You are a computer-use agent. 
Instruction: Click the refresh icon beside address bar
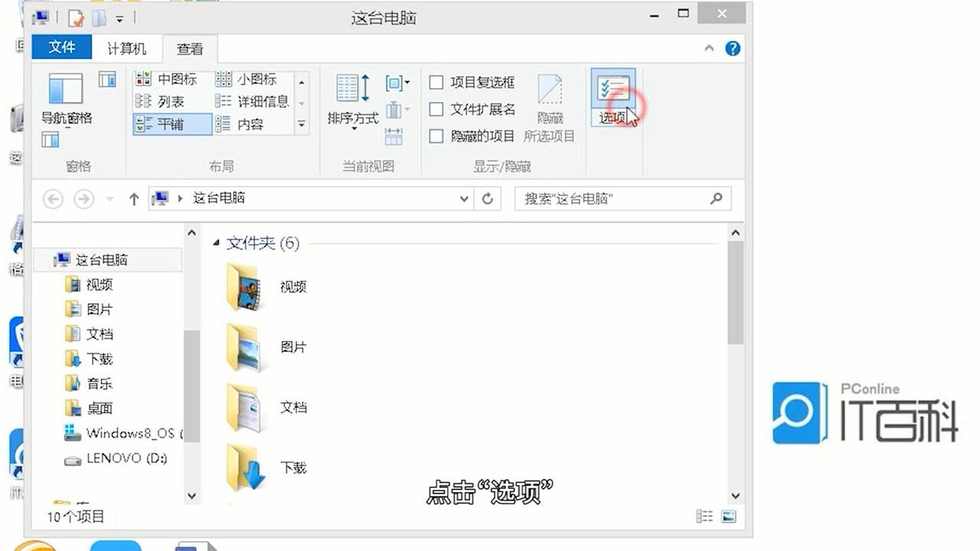coord(488,198)
